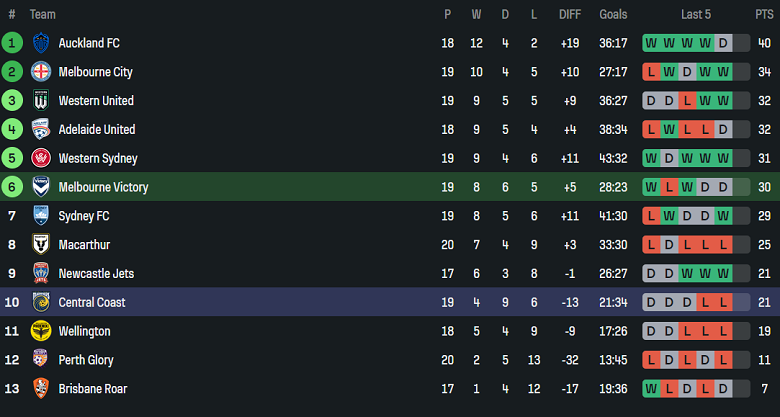Click Auckland FC's green rank 1 badge
780x417 pixels.
pos(12,43)
